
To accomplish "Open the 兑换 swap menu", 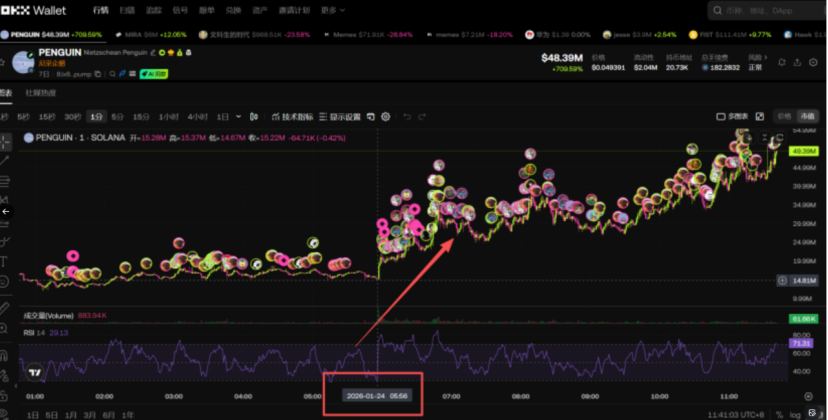I will [233, 10].
